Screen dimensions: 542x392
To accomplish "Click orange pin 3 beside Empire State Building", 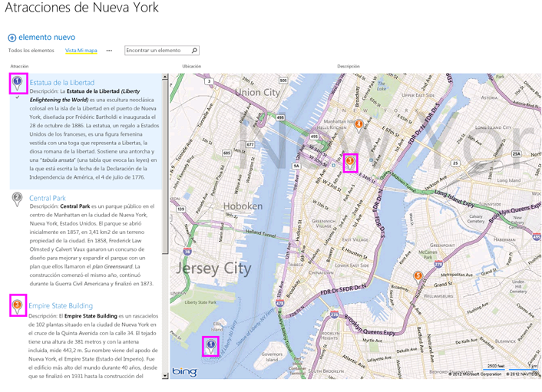I will click(18, 307).
